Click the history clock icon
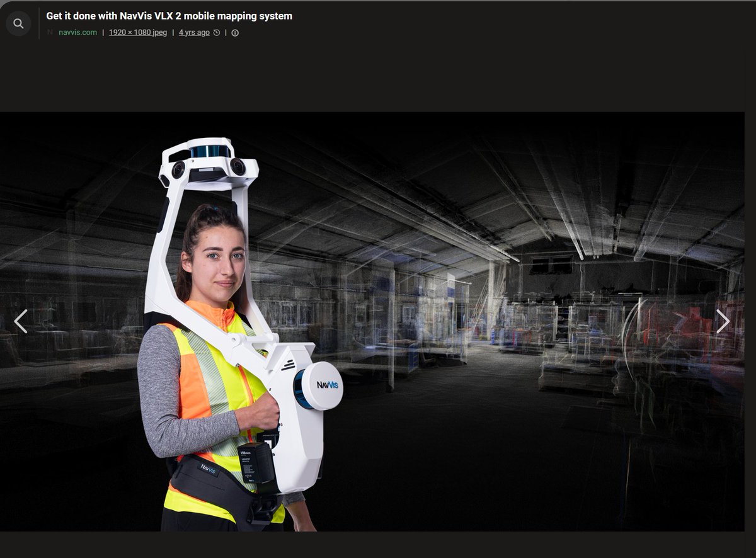The width and height of the screenshot is (756, 558). 217,33
